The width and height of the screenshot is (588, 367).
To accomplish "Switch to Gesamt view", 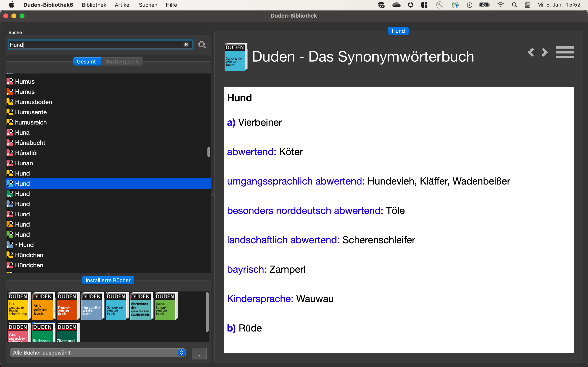I will point(86,62).
